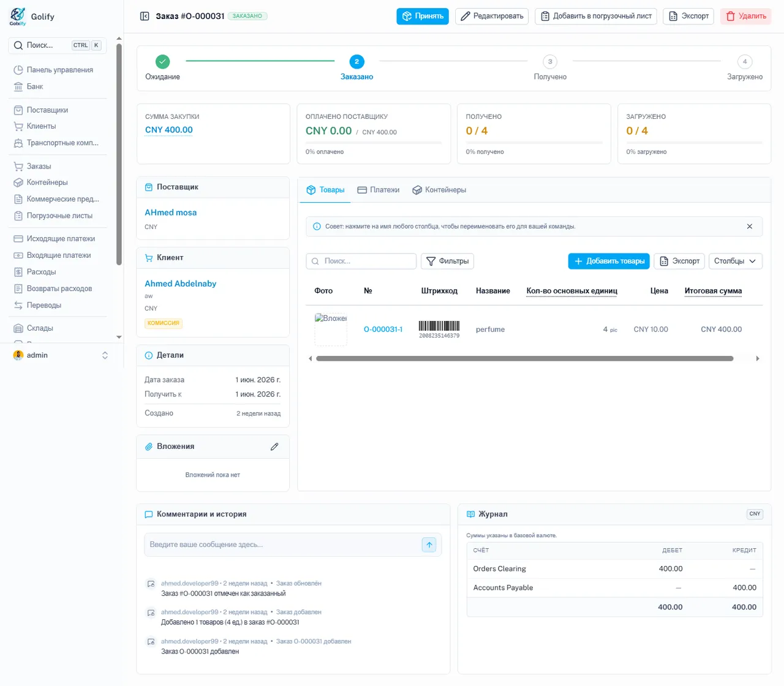Send comment with the arrow-up icon
Screen dimensions: 784x686
click(429, 545)
